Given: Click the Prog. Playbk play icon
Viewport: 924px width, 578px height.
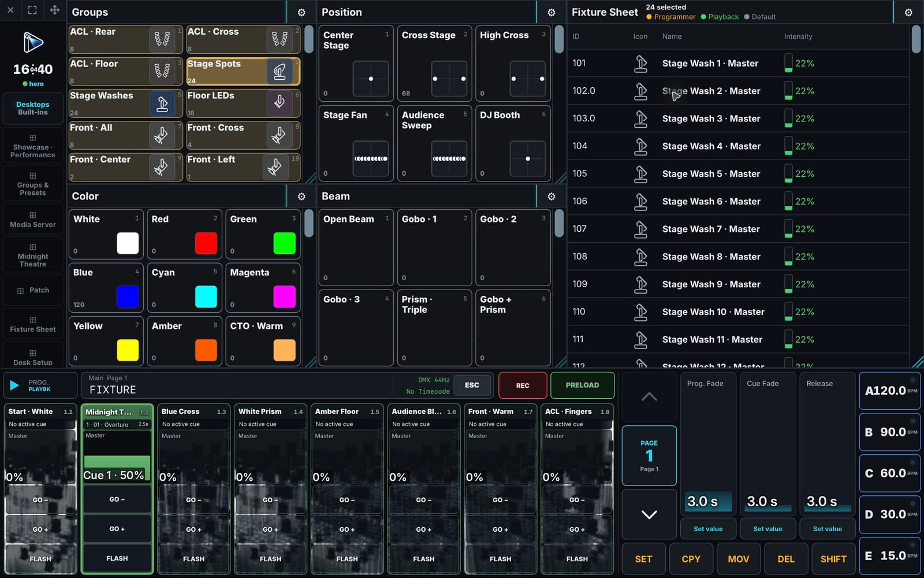Looking at the screenshot, I should (14, 385).
